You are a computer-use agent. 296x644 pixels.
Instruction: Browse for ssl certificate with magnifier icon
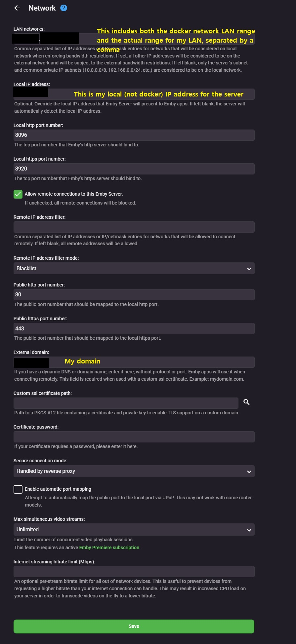246,402
